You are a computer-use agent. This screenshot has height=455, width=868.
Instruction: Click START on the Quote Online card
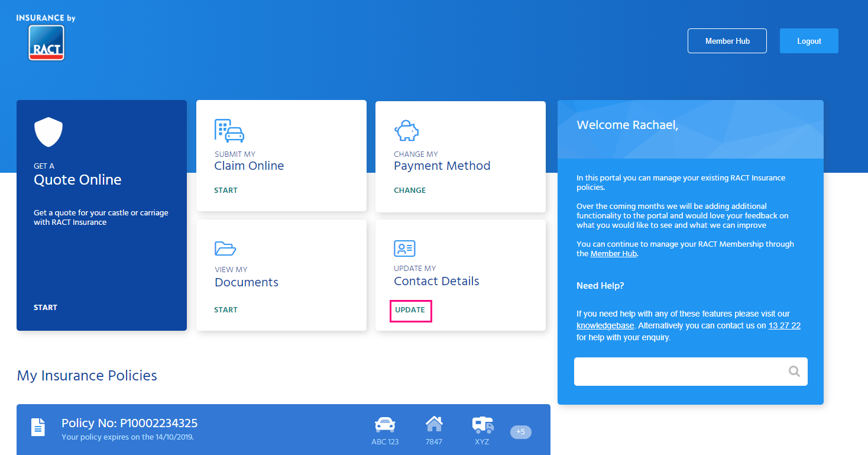pos(46,308)
